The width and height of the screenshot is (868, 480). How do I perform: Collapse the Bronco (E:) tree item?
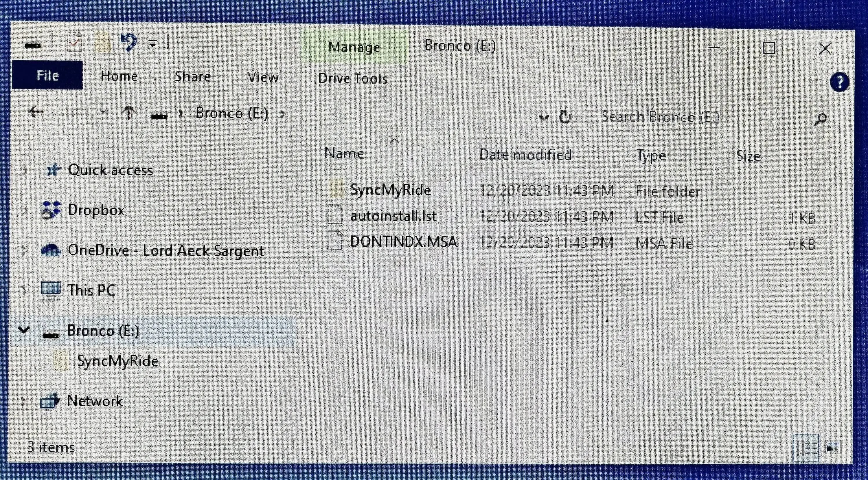click(x=24, y=331)
